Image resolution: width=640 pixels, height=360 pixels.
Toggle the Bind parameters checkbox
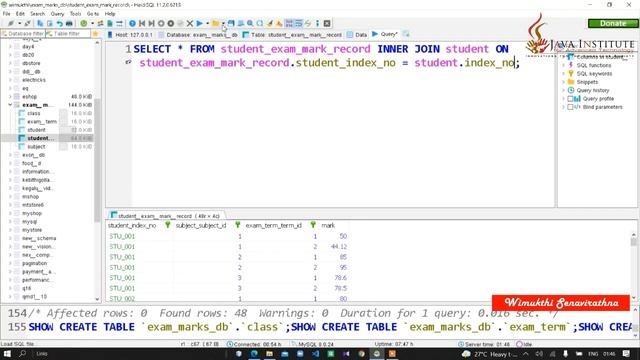click(x=570, y=107)
